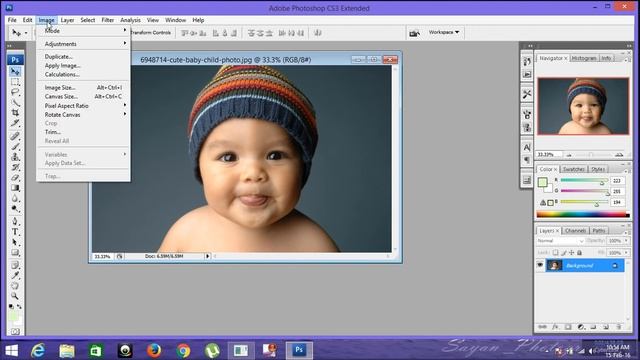Open document status bar arrow menu
This screenshot has width=640, height=360.
pyautogui.click(x=207, y=256)
